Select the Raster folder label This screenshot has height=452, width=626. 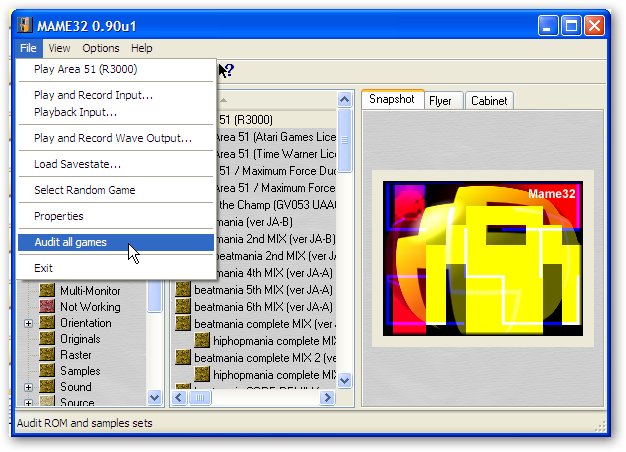(76, 355)
